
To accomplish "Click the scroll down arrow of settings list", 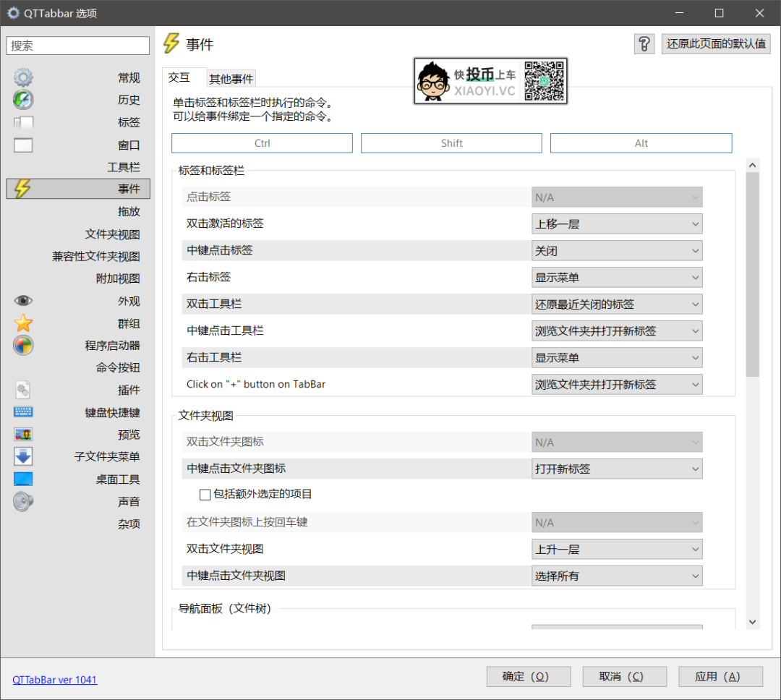I will coord(752,622).
